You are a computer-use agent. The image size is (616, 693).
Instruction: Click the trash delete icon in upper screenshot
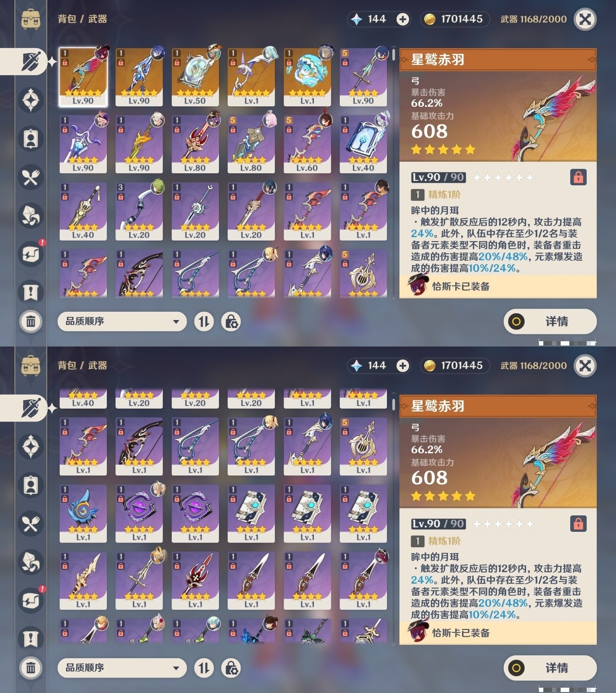tap(31, 321)
